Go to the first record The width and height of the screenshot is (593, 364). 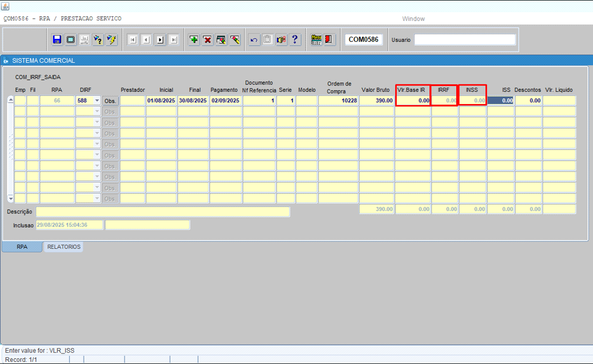tap(133, 40)
